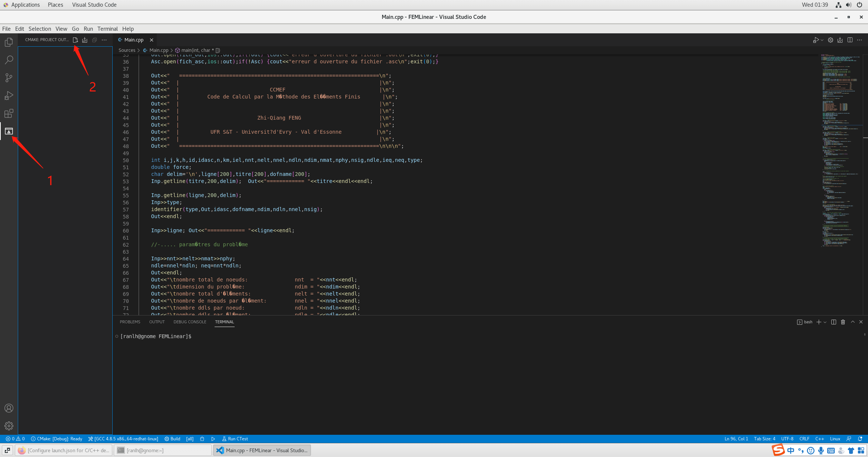868x457 pixels.
Task: Click the feedback icon in status bar
Action: (849, 439)
